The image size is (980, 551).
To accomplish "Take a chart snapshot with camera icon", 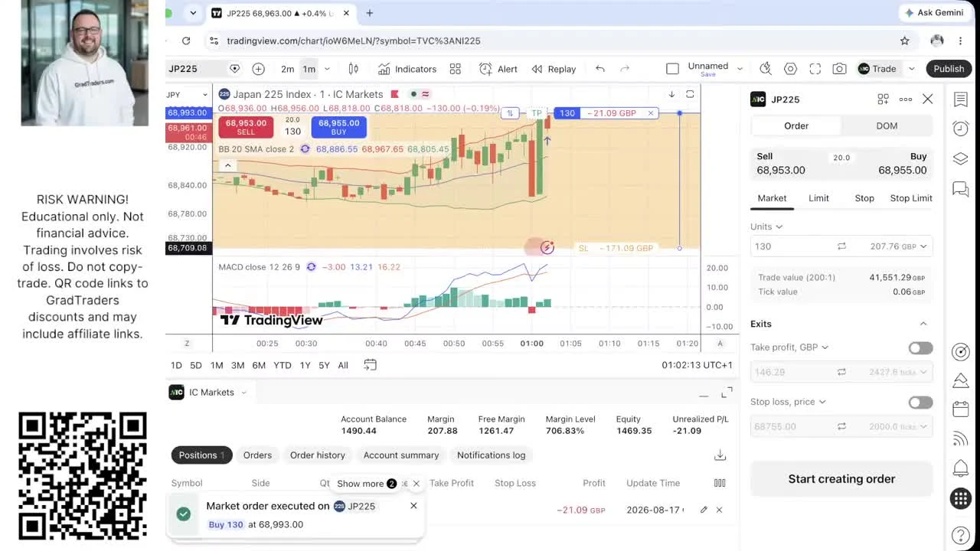I will coord(840,69).
